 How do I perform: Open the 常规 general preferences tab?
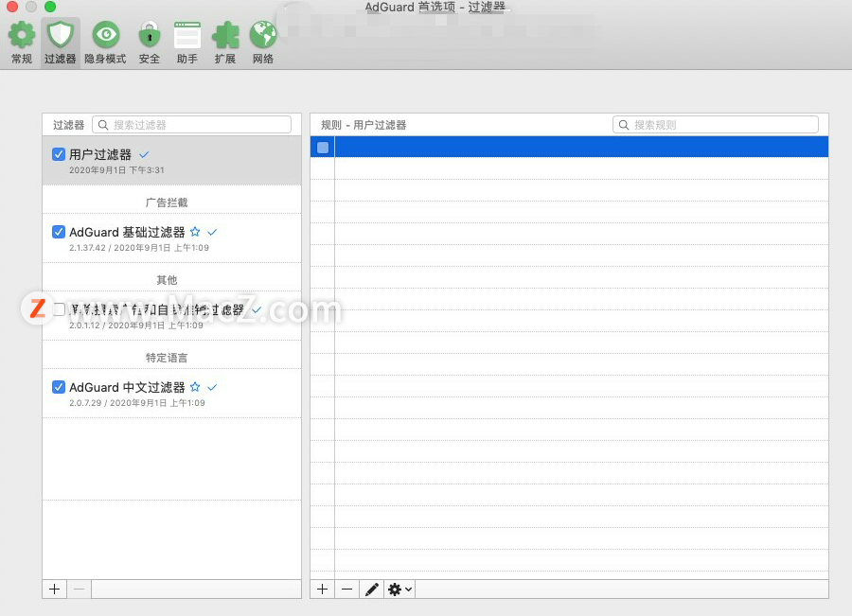coord(21,43)
